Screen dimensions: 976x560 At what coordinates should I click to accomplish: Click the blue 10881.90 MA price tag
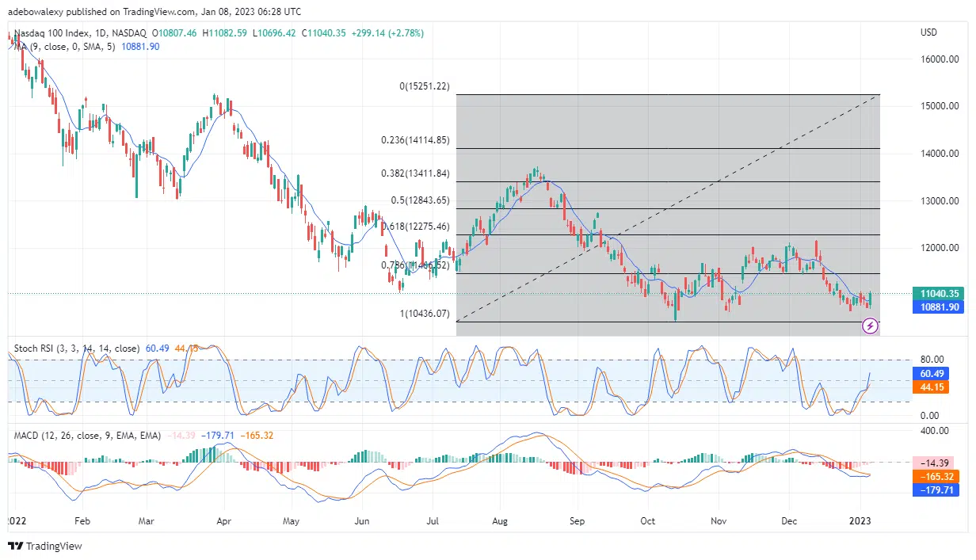[x=936, y=307]
